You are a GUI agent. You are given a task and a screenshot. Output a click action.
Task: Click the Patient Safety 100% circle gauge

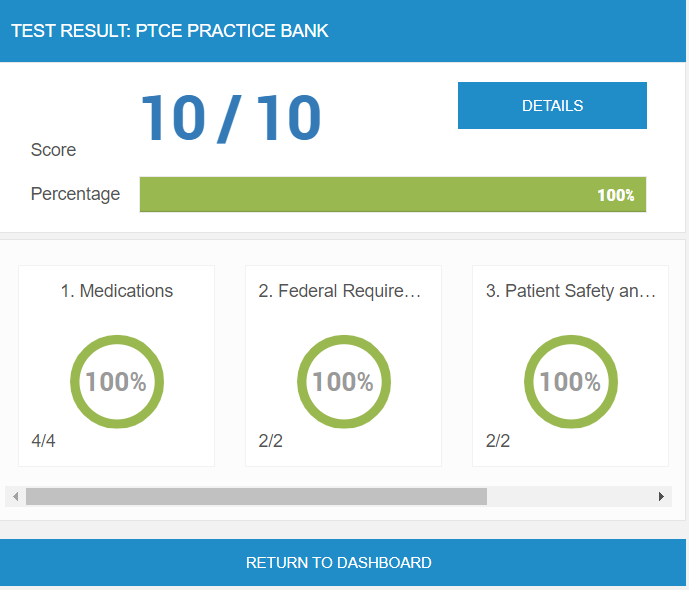tap(570, 381)
